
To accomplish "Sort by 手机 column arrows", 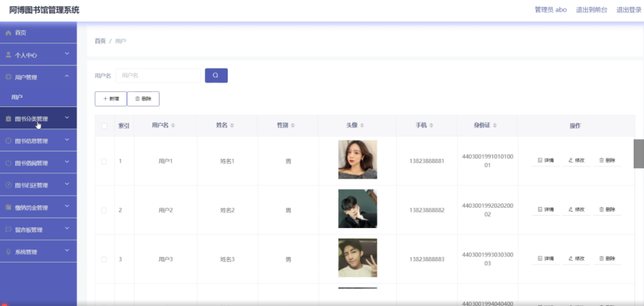I will point(431,125).
